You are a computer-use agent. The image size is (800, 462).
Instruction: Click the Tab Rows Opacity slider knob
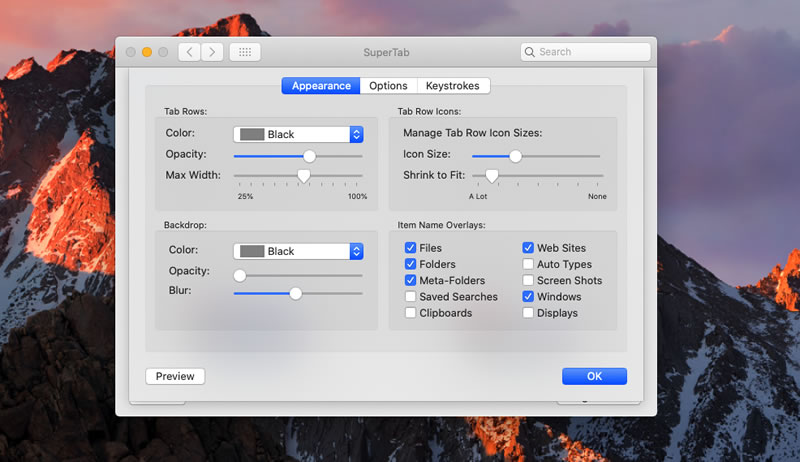[x=309, y=156]
